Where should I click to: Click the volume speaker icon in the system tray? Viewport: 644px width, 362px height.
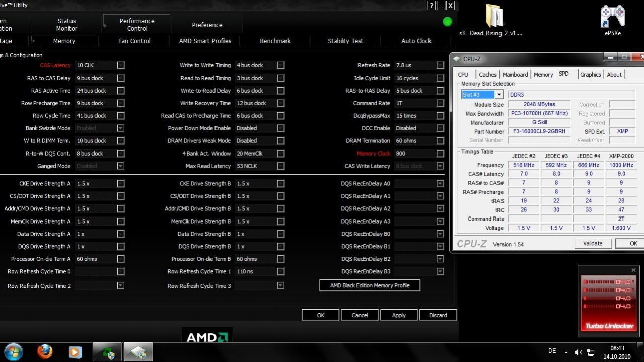point(578,352)
